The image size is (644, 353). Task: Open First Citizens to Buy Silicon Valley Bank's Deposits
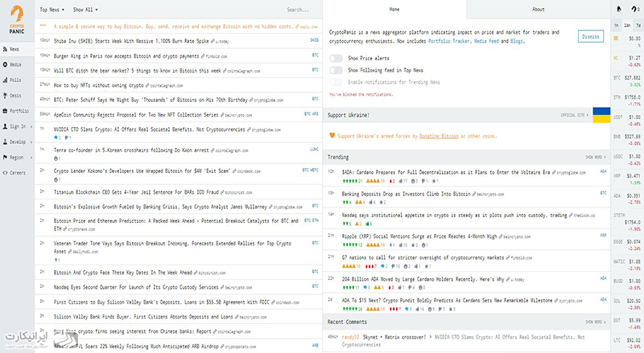[x=162, y=302]
